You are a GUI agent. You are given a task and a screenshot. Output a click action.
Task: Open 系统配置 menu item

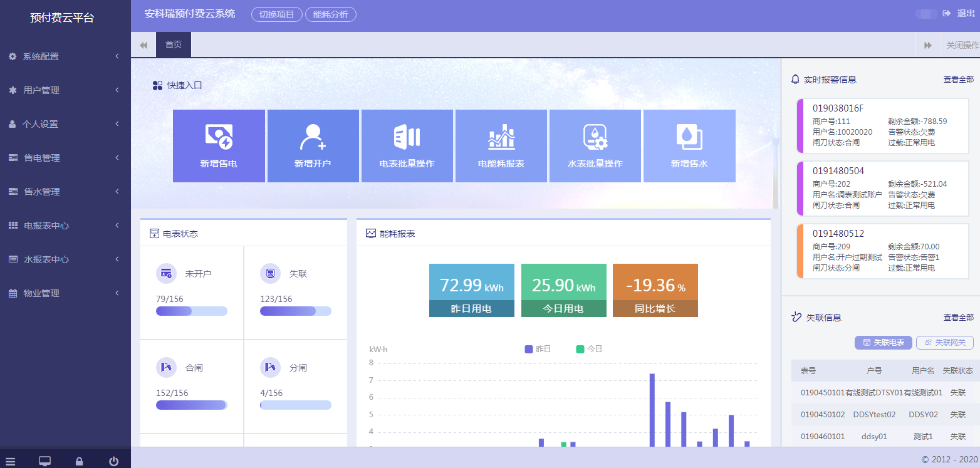click(x=65, y=56)
